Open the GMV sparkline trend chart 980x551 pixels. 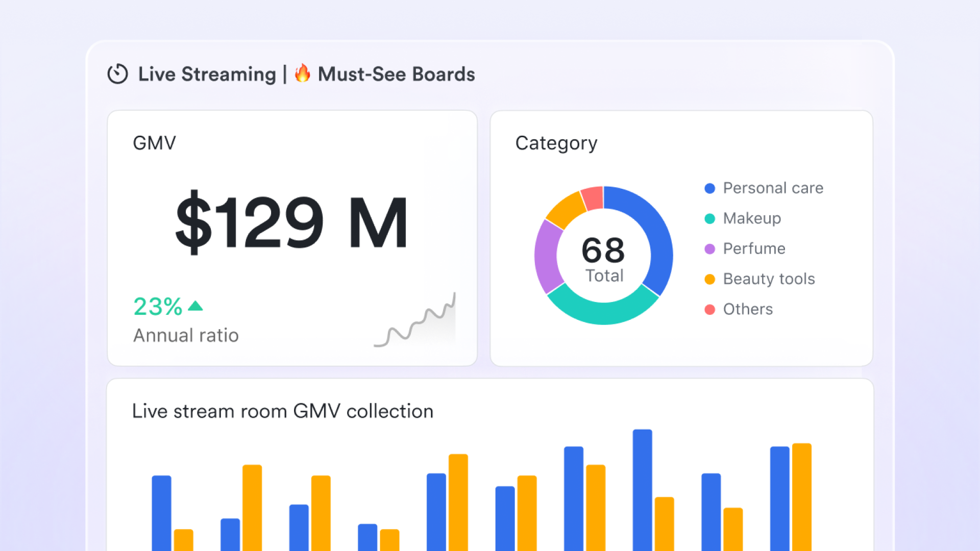415,320
